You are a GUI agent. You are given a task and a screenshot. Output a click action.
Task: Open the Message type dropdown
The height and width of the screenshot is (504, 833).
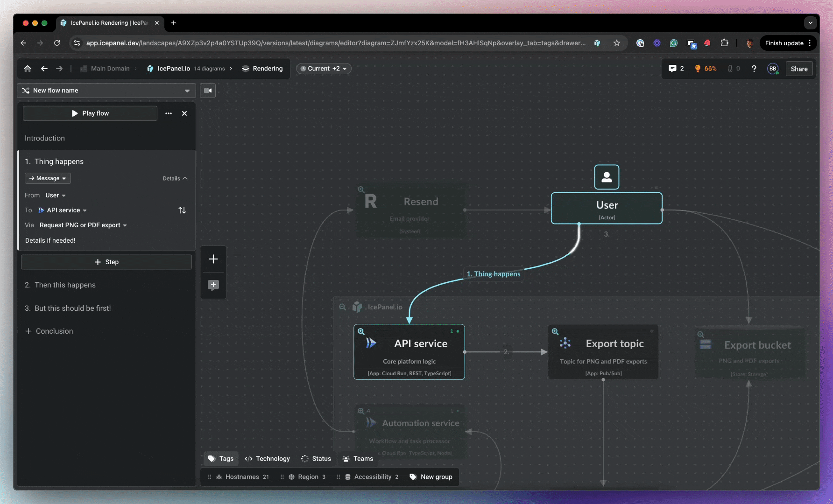coord(48,178)
